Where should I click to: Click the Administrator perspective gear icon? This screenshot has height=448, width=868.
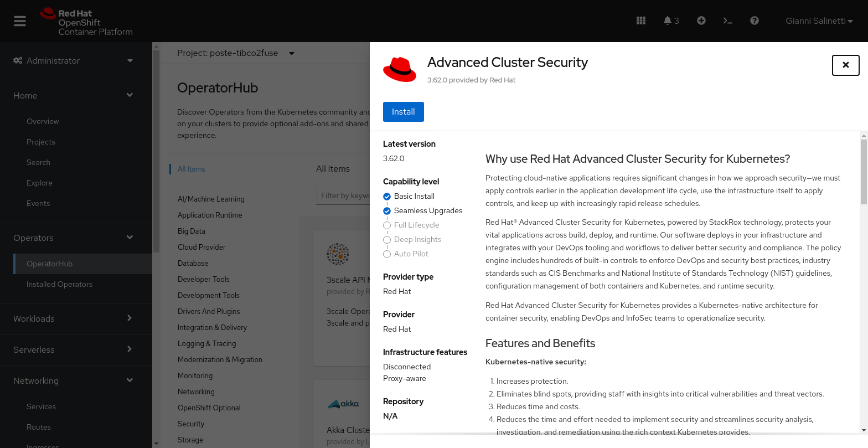[x=18, y=60]
